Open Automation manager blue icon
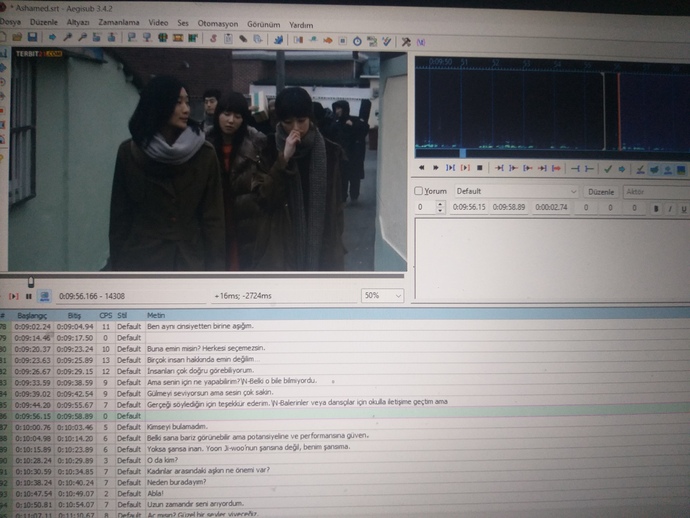Viewport: 690px width, 518px height. (278, 40)
